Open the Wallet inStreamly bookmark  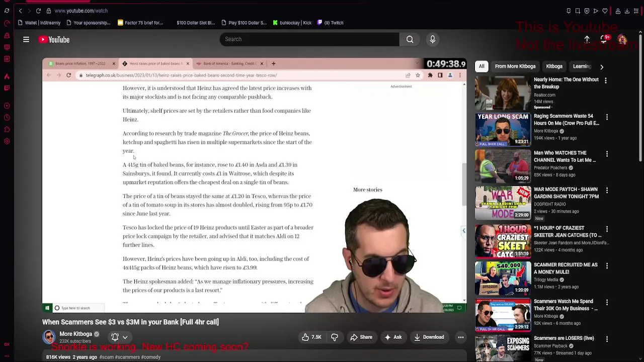point(39,23)
